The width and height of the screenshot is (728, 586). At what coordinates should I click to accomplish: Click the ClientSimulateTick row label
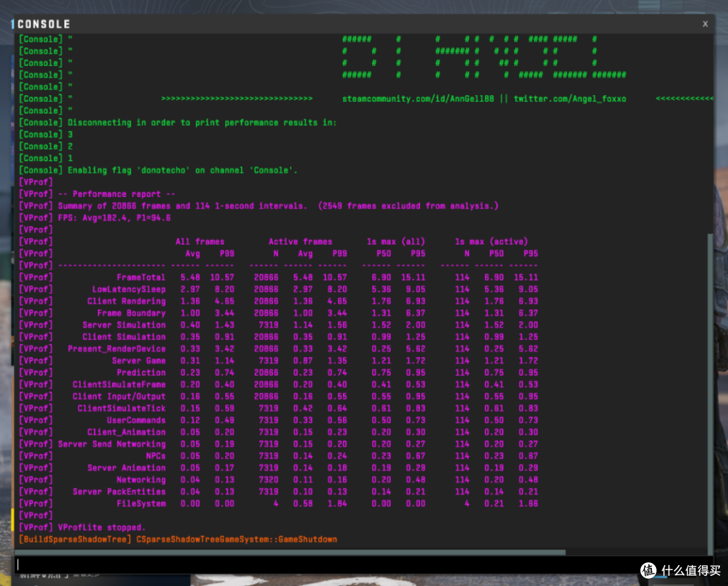121,409
